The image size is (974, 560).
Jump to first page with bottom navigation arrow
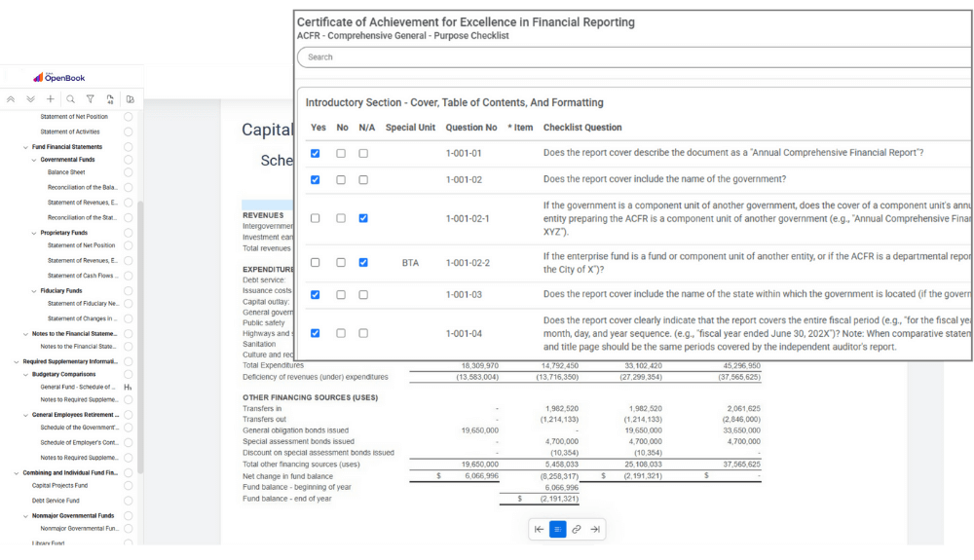pyautogui.click(x=540, y=530)
